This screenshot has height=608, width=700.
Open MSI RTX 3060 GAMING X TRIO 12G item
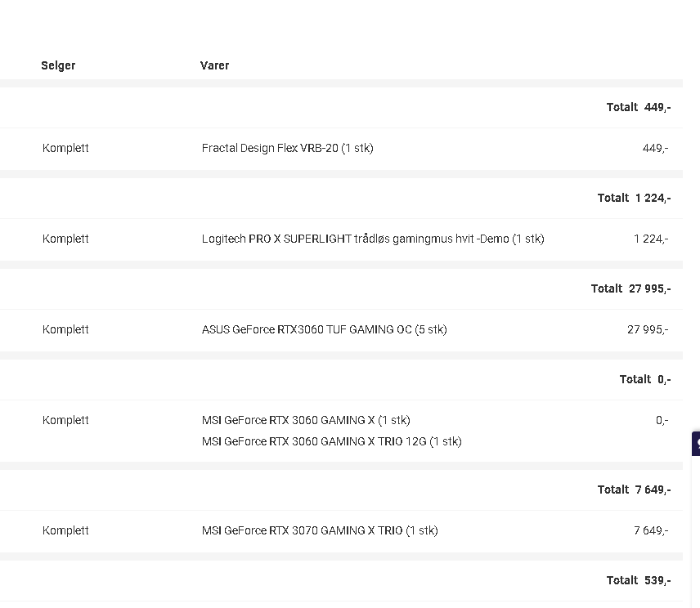point(332,441)
